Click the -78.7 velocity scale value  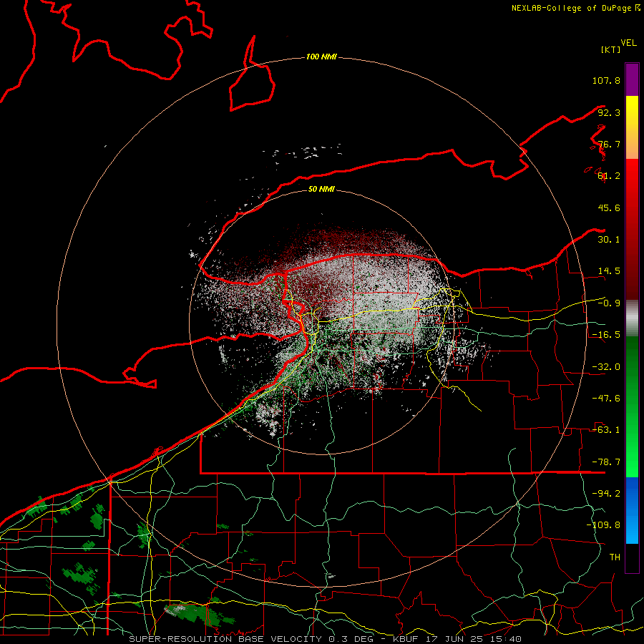(606, 462)
